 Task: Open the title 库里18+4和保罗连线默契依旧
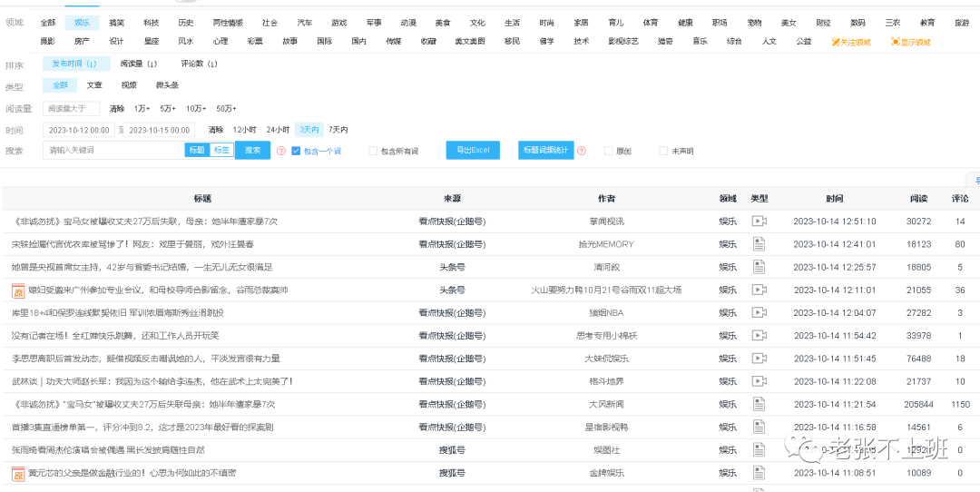pyautogui.click(x=117, y=312)
